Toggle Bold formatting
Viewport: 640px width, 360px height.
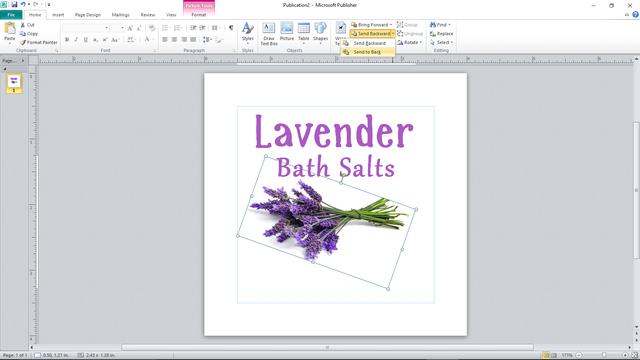pyautogui.click(x=67, y=39)
